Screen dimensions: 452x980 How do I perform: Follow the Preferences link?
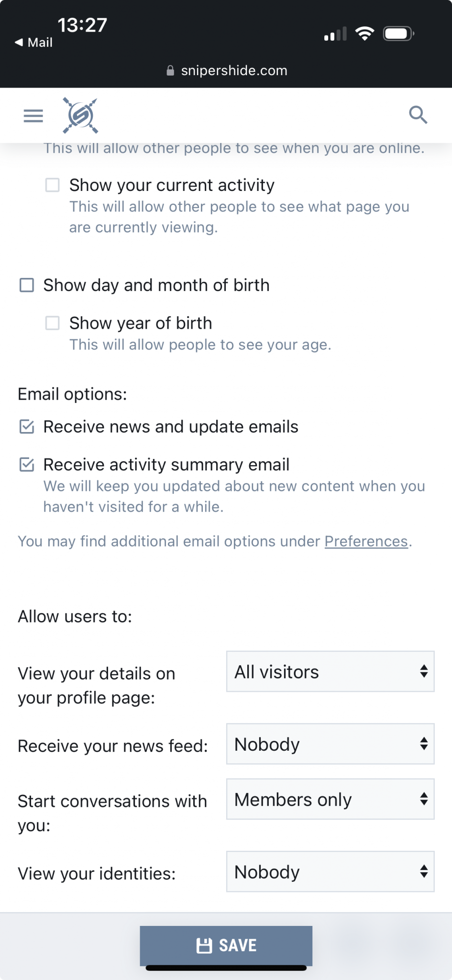(x=366, y=541)
